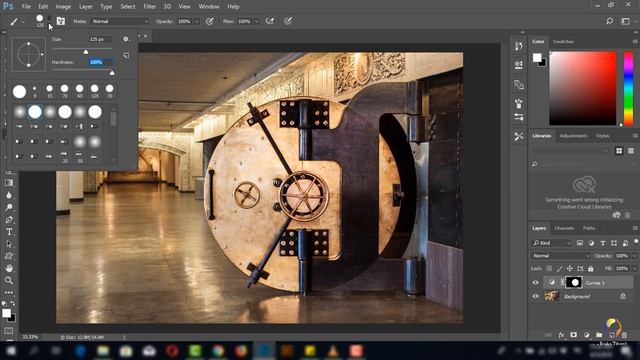Image resolution: width=640 pixels, height=360 pixels.
Task: Open the Search icon in options bar
Action: point(609,21)
